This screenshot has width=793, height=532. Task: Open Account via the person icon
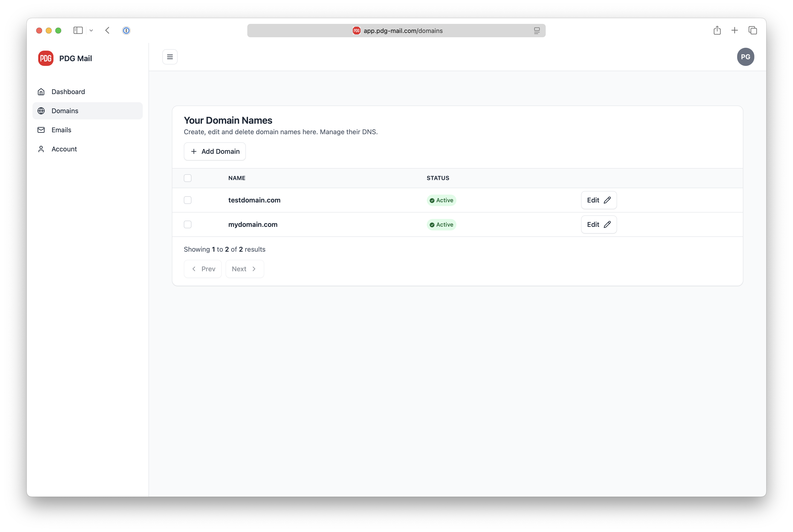pyautogui.click(x=41, y=149)
